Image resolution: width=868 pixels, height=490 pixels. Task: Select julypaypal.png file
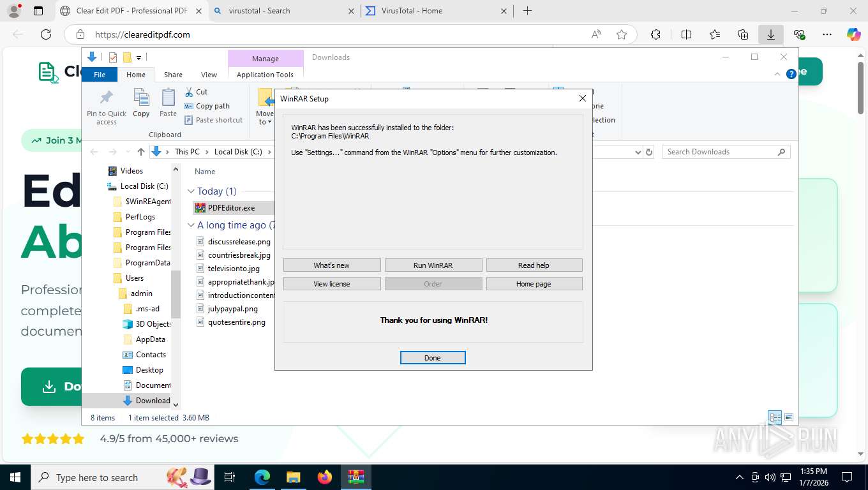(234, 309)
